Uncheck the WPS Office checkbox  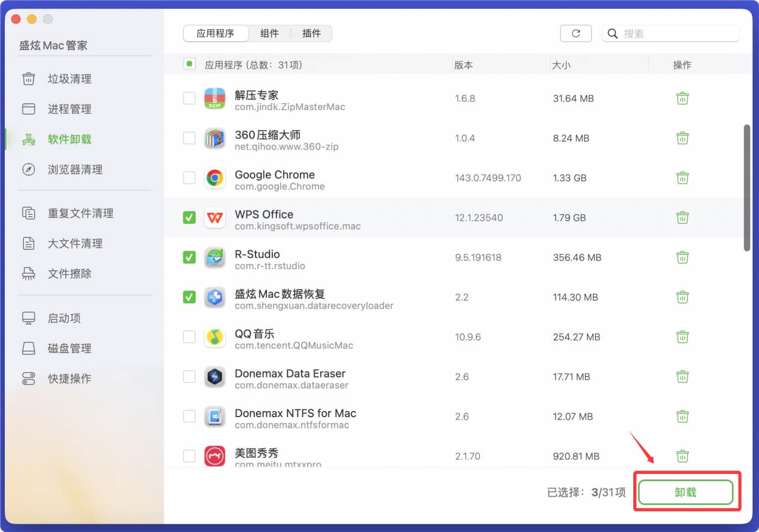189,218
